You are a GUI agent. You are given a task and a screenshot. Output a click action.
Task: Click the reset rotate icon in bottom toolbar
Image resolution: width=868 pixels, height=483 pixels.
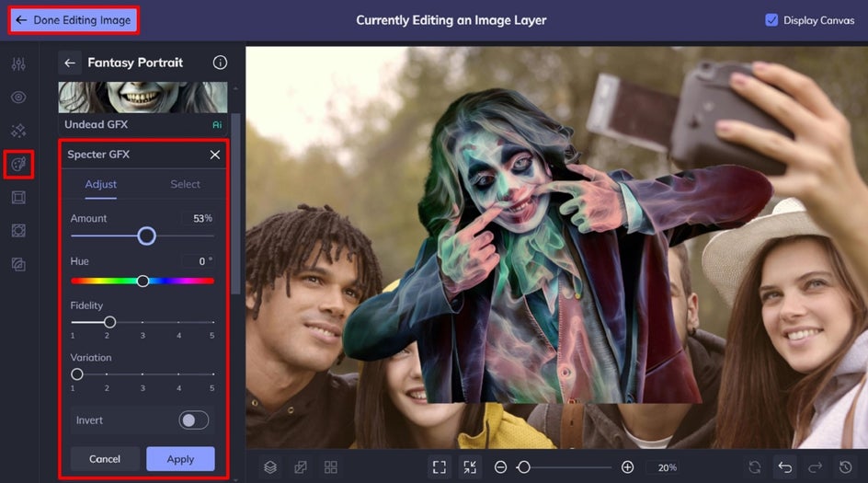pos(755,467)
